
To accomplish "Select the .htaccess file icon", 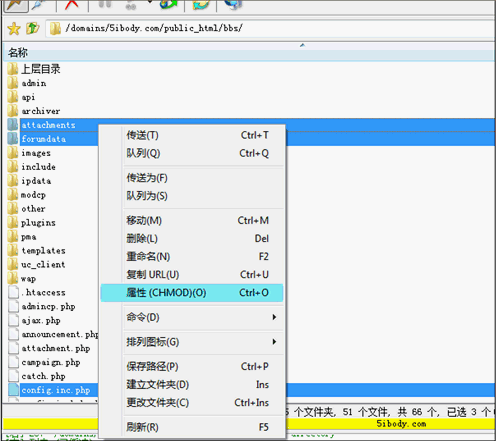I will (x=13, y=292).
